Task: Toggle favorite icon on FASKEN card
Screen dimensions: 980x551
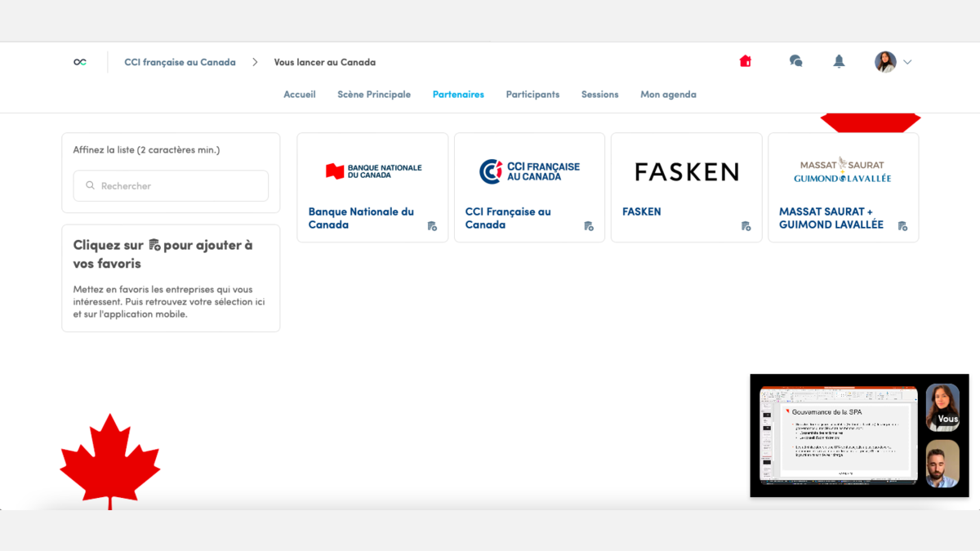Action: pyautogui.click(x=746, y=226)
